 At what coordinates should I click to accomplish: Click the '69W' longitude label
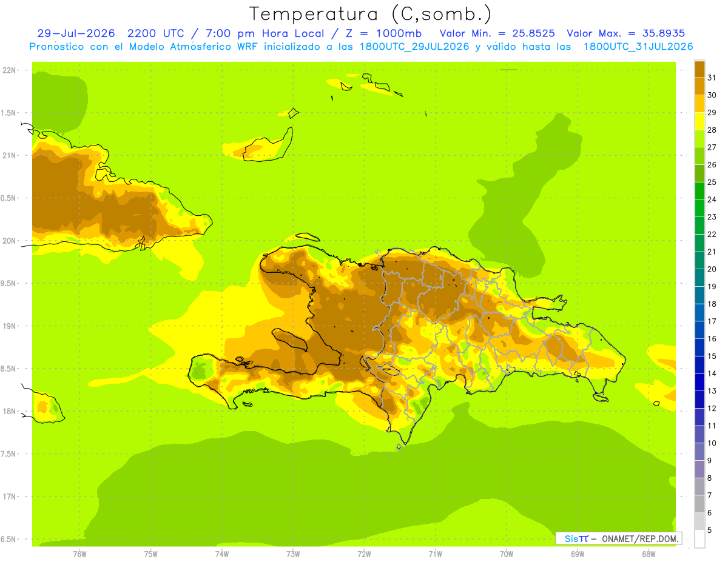click(578, 554)
